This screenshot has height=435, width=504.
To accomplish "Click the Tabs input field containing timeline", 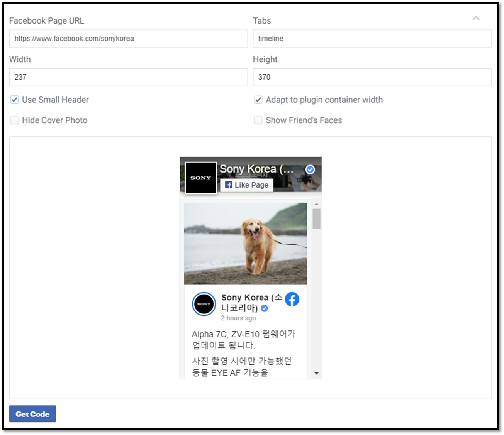I will (372, 39).
